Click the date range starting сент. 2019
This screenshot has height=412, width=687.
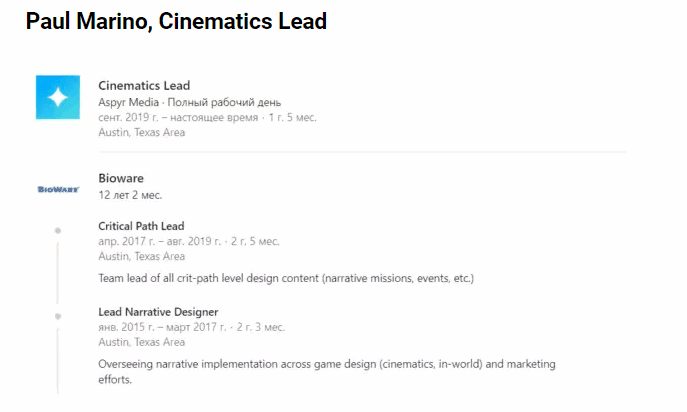(x=207, y=117)
